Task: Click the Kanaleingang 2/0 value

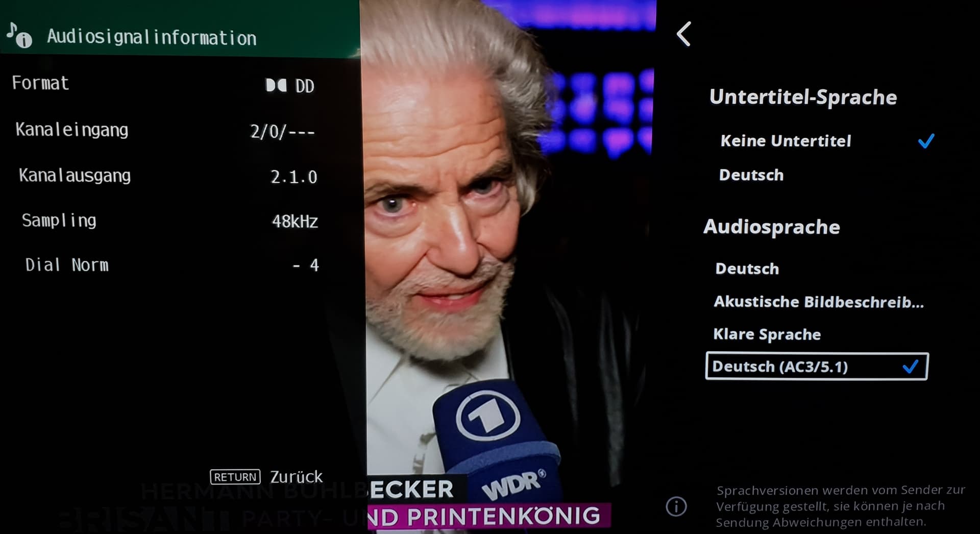Action: click(x=282, y=132)
